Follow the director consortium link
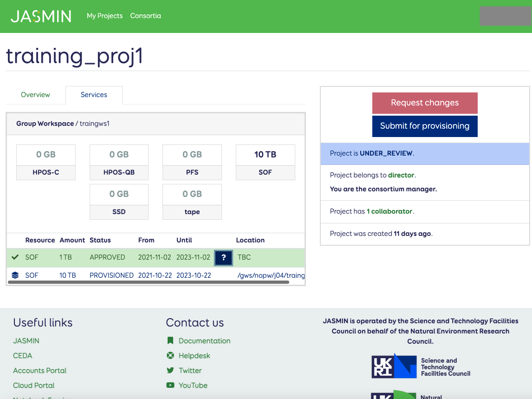 402,176
